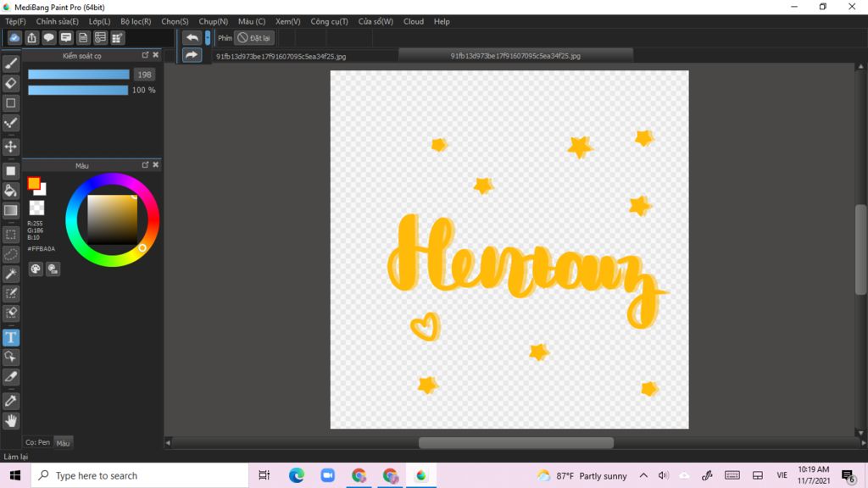The height and width of the screenshot is (488, 868).
Task: Click the Type here to search box
Action: pyautogui.click(x=140, y=475)
